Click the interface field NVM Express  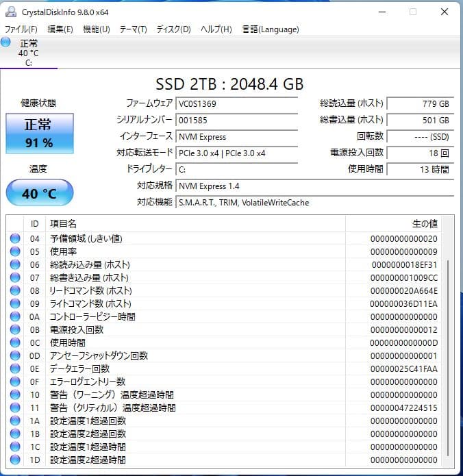coord(236,136)
